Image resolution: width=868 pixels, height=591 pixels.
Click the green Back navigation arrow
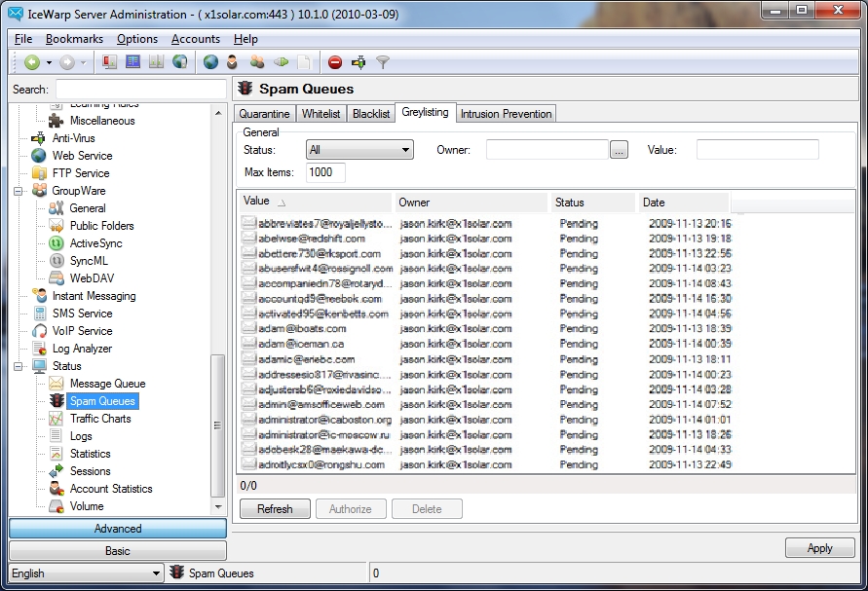point(31,62)
